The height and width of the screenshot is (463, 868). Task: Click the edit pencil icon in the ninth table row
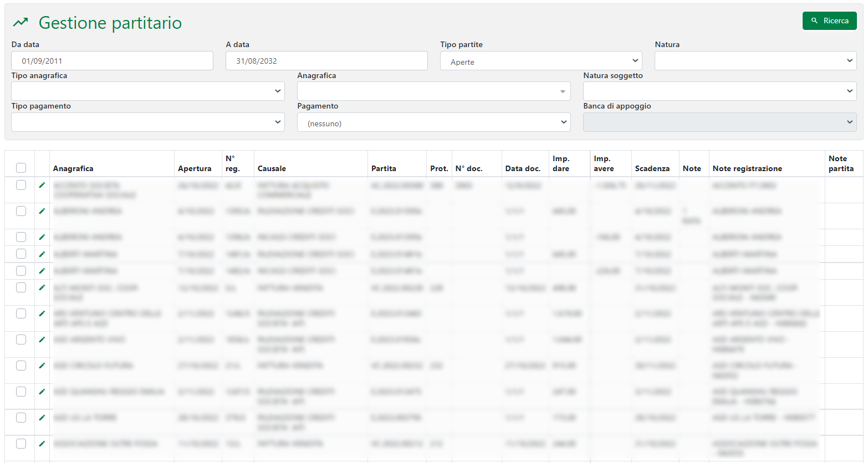[42, 366]
